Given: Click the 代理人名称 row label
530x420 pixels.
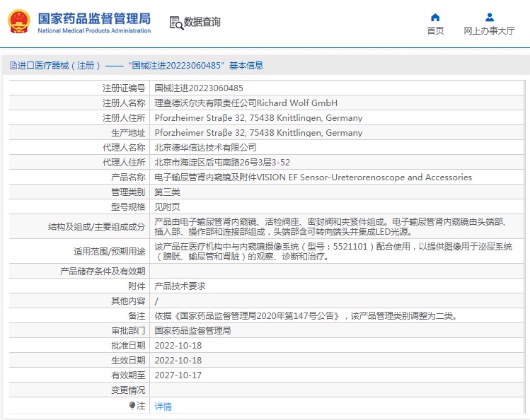Looking at the screenshot, I should pos(124,148).
